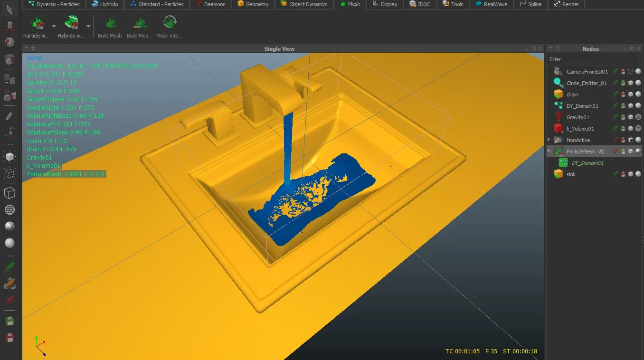
Task: Click the Filter input field
Action: [x=602, y=59]
